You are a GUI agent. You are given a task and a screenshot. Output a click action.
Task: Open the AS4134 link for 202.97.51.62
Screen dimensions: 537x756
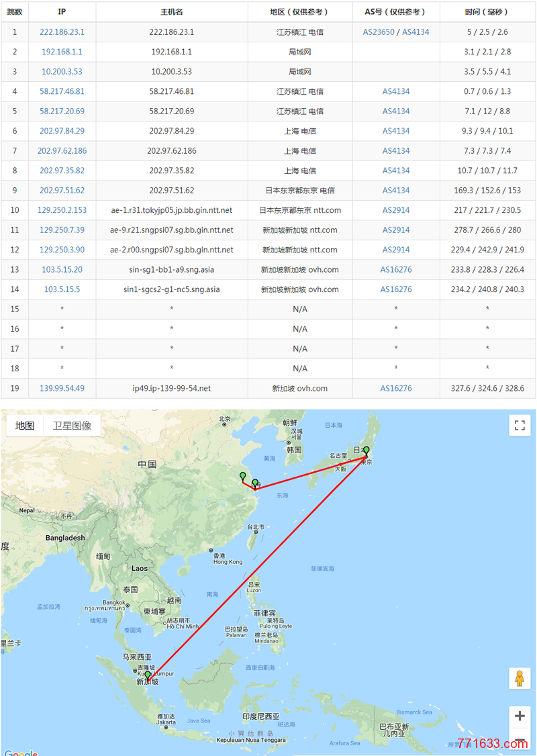396,191
